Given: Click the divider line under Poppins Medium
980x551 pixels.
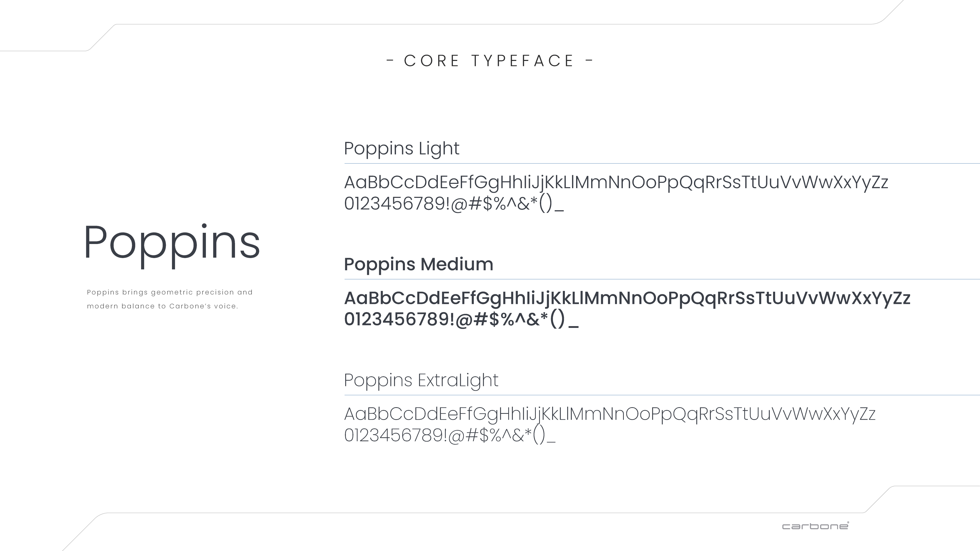Looking at the screenshot, I should click(662, 279).
